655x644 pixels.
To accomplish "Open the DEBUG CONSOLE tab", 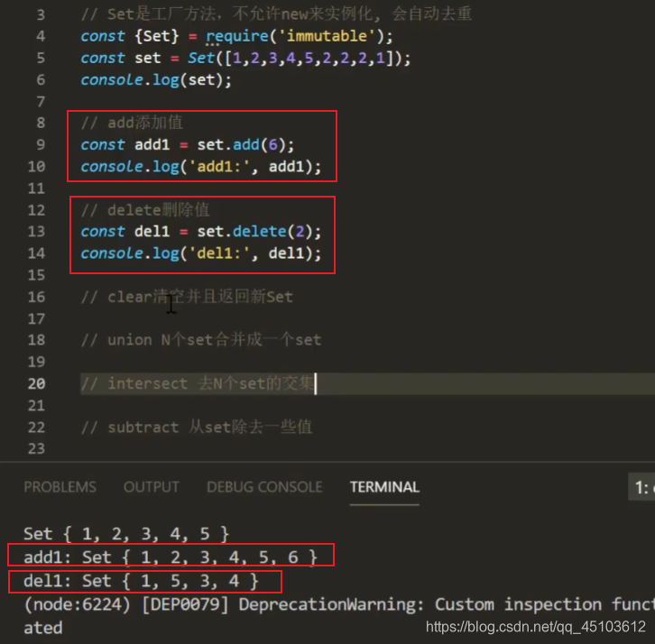I will (x=264, y=487).
